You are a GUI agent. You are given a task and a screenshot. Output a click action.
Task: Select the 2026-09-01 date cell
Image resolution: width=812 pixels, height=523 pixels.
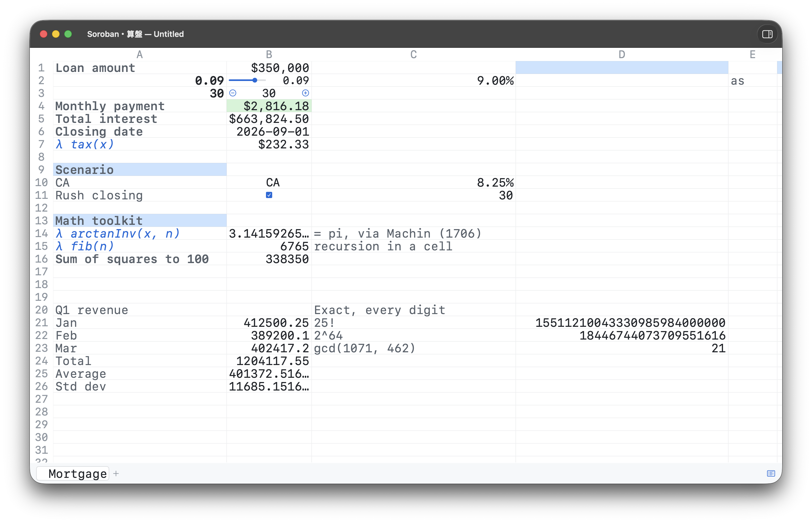pyautogui.click(x=269, y=131)
